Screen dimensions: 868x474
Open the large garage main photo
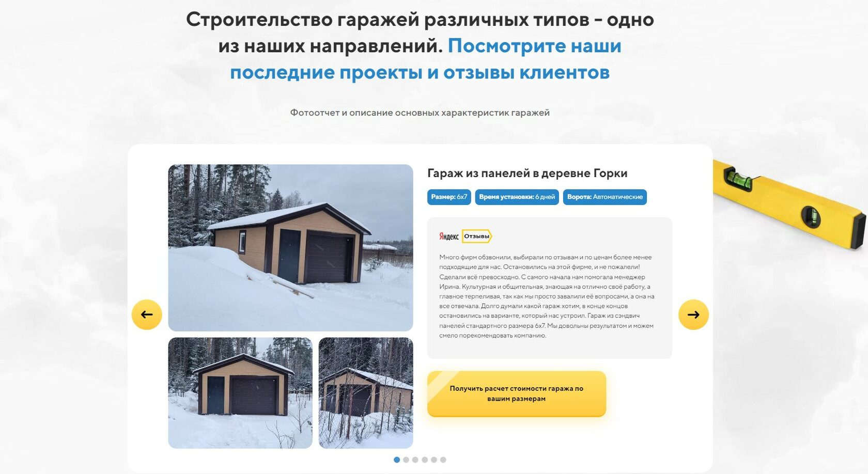click(290, 248)
